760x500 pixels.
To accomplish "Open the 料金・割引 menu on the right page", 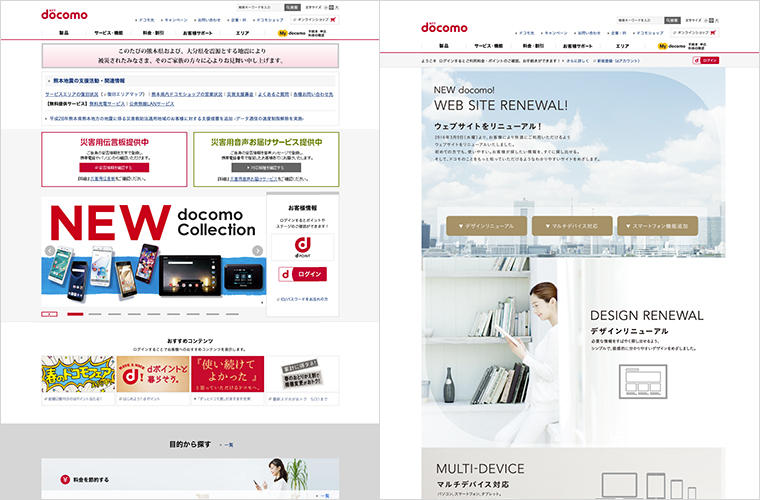I will [x=533, y=46].
